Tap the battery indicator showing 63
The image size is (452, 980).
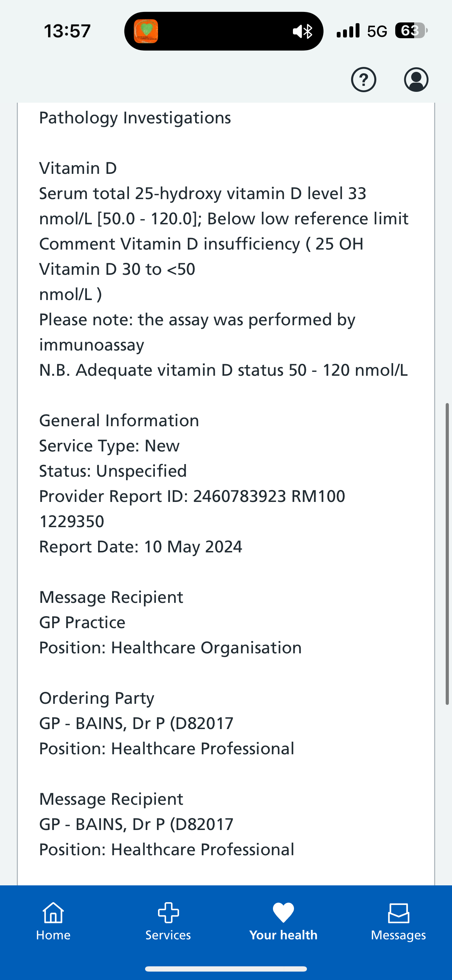tap(411, 30)
